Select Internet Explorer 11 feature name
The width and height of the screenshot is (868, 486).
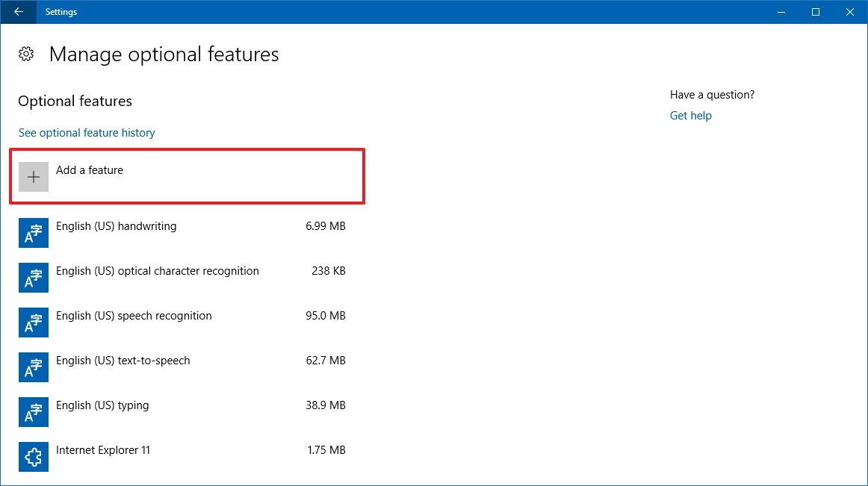coord(103,451)
